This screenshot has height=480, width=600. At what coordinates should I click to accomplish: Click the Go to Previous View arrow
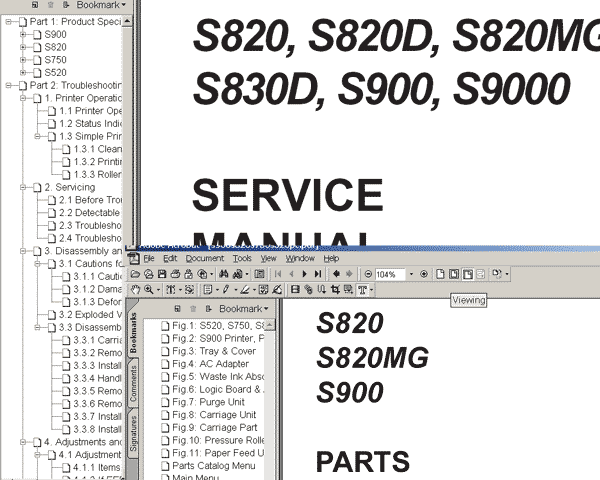tap(336, 274)
